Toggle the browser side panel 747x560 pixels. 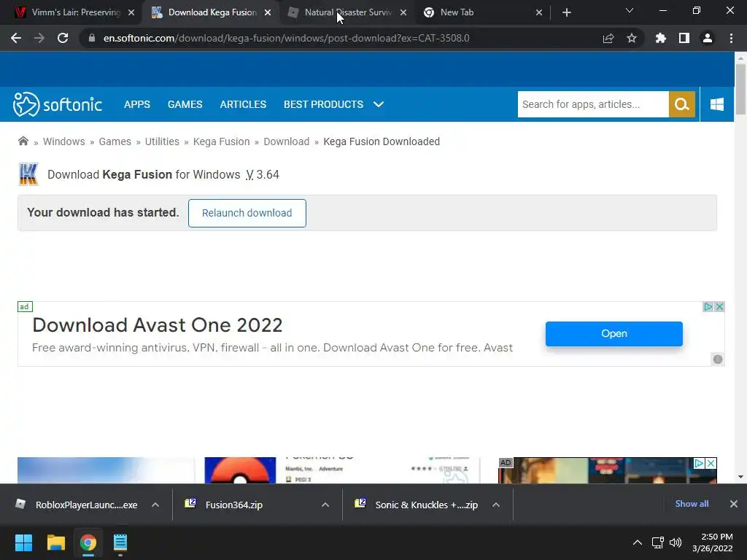684,38
